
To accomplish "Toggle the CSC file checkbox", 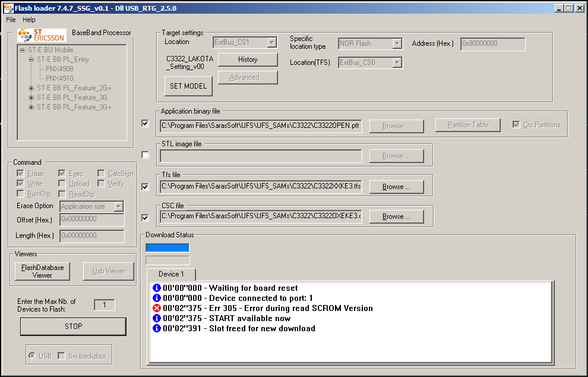I will tap(145, 218).
